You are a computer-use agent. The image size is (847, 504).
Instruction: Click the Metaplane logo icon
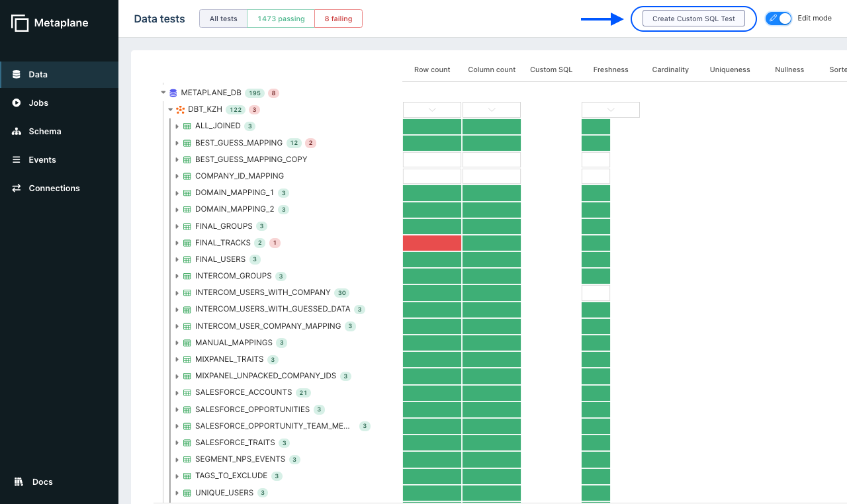[20, 23]
